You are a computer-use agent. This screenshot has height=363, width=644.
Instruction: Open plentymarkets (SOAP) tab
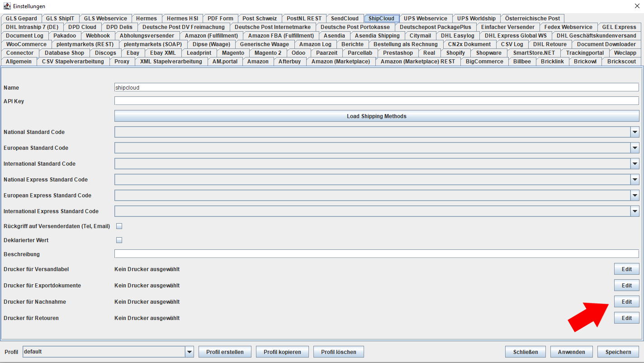pos(153,44)
